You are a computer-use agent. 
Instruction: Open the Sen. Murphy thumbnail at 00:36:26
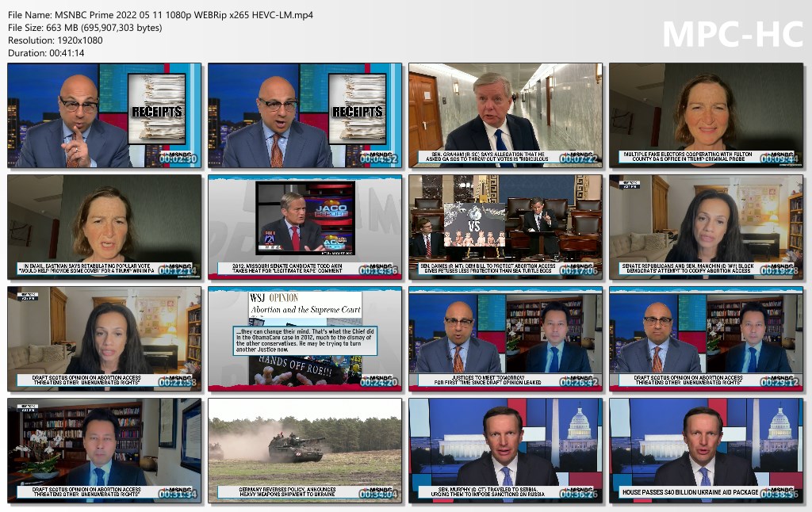(x=505, y=450)
